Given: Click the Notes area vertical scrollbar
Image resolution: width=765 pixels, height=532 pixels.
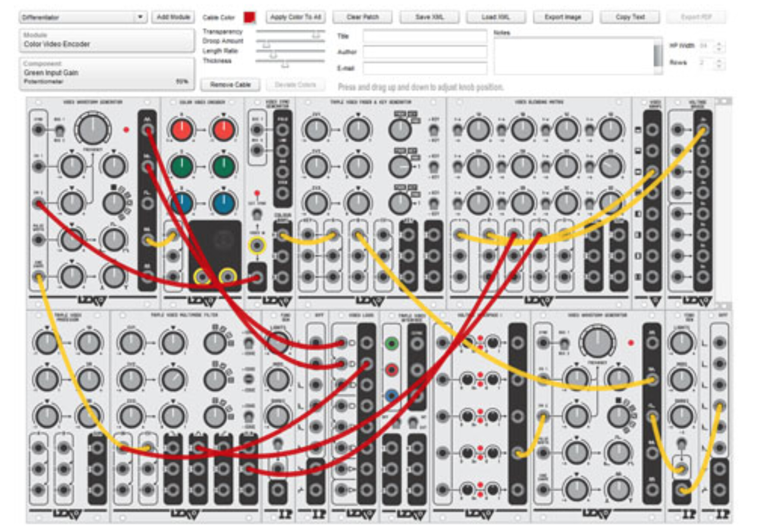Looking at the screenshot, I should pos(658,56).
